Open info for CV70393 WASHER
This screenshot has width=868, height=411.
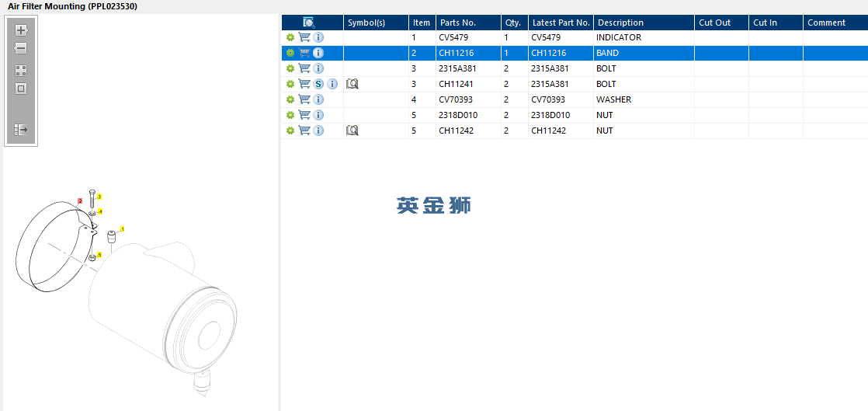tap(318, 99)
